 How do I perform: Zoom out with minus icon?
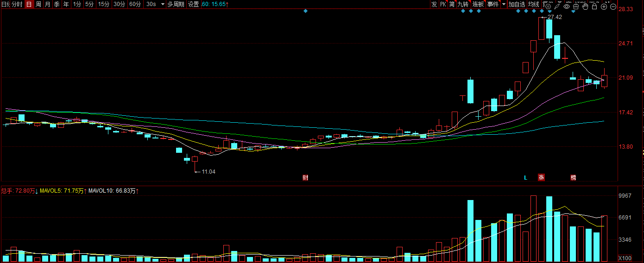tap(613, 6)
